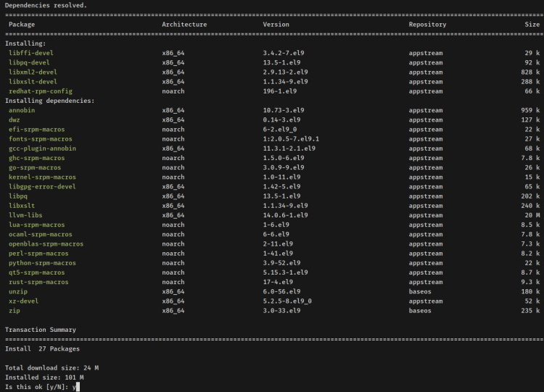The height and width of the screenshot is (392, 544).
Task: Click the Package column header
Action: coord(21,24)
